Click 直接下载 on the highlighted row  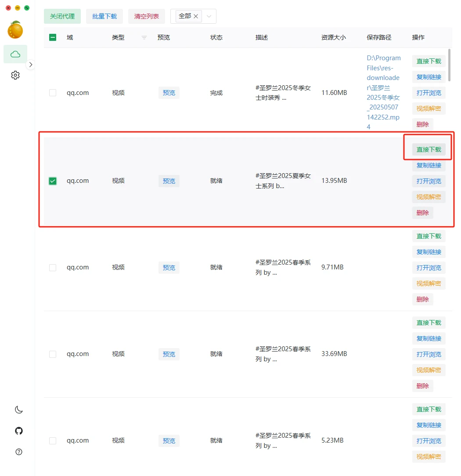(429, 149)
